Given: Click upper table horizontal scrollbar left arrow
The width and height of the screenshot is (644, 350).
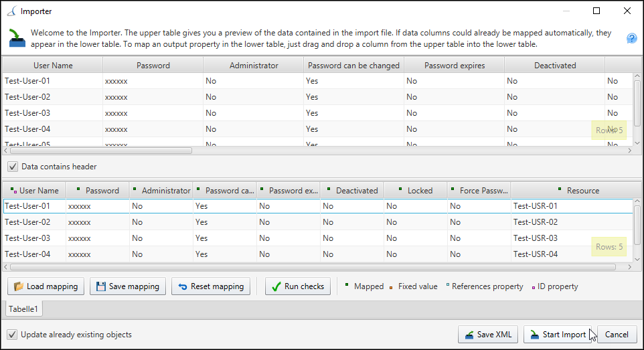Looking at the screenshot, I should tap(6, 151).
